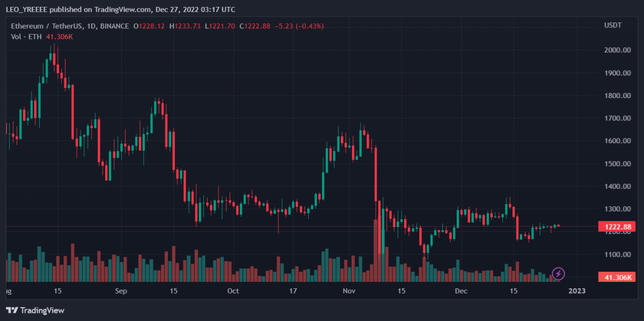This screenshot has width=644, height=321.
Task: Click the purple lightning bolt icon
Action: (558, 274)
